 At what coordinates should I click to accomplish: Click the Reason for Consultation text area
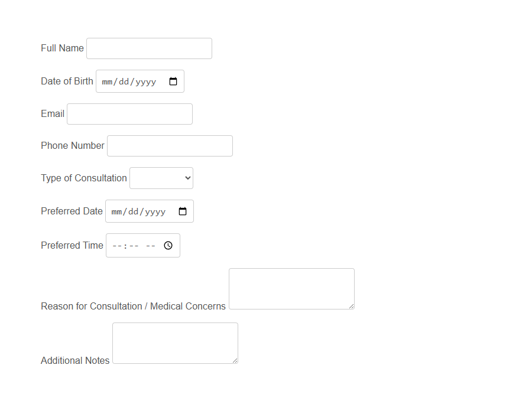point(291,288)
